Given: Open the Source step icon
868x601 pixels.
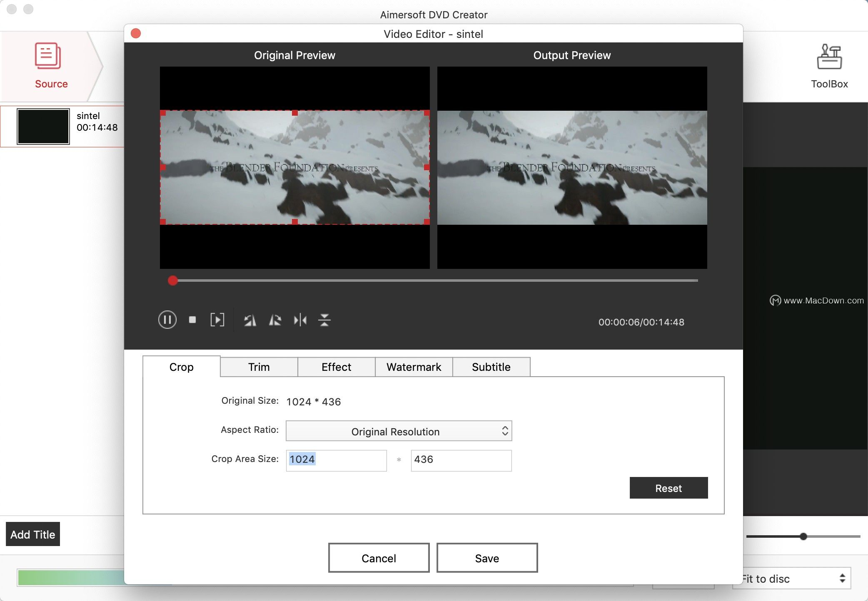Looking at the screenshot, I should 51,67.
